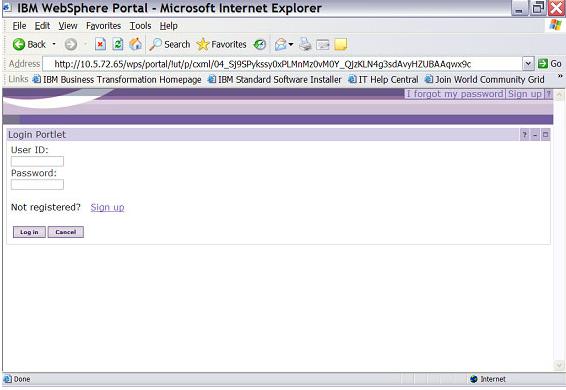The height and width of the screenshot is (390, 566).
Task: Click the Sign up link after Not registered
Action: (107, 207)
